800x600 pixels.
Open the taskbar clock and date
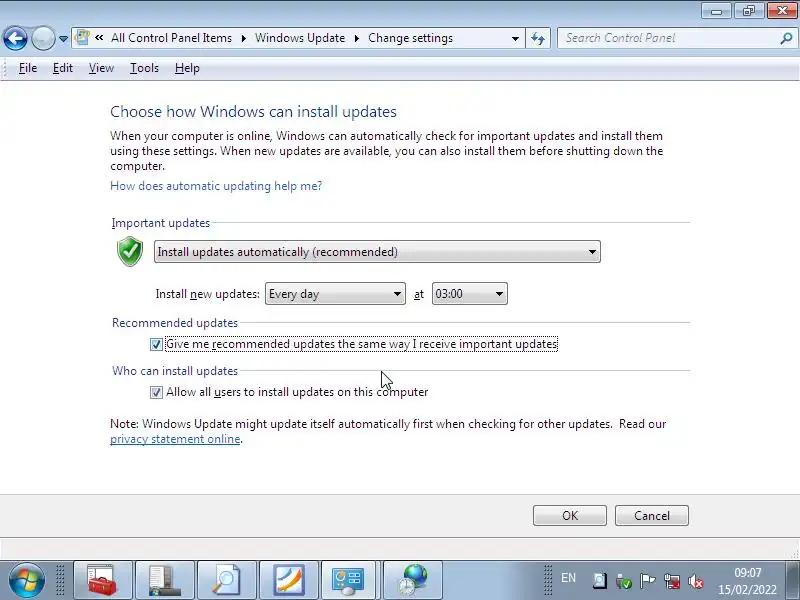click(747, 581)
